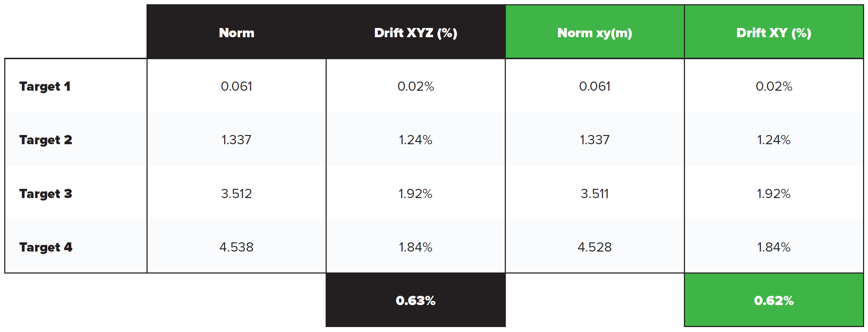Click the 4.538 Norm cell

(237, 247)
